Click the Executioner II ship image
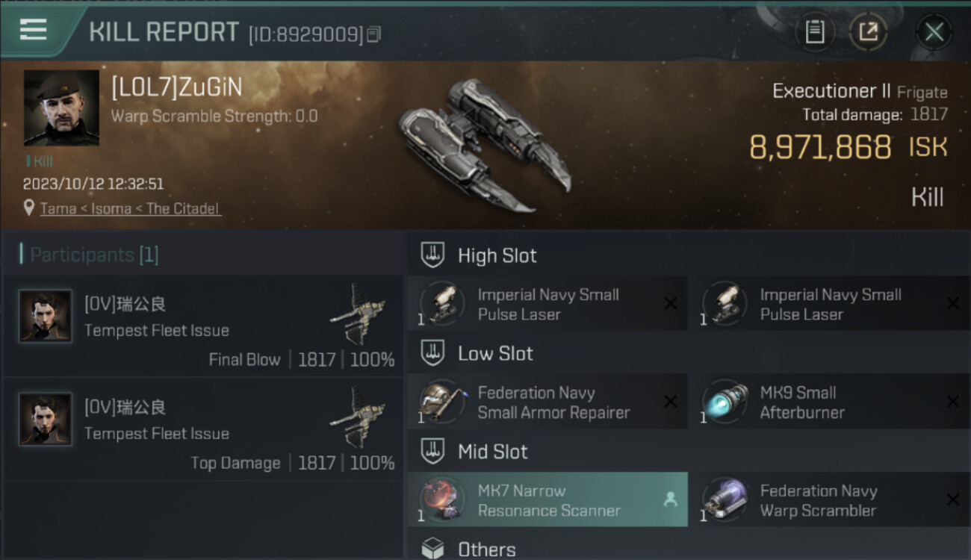Image resolution: width=971 pixels, height=560 pixels. [x=483, y=146]
